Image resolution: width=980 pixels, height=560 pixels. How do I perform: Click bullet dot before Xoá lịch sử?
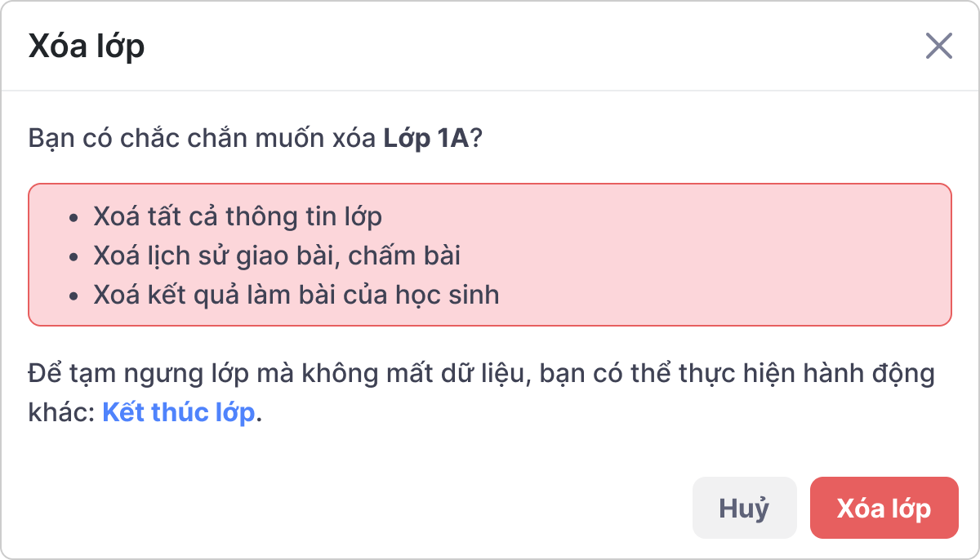coord(74,257)
